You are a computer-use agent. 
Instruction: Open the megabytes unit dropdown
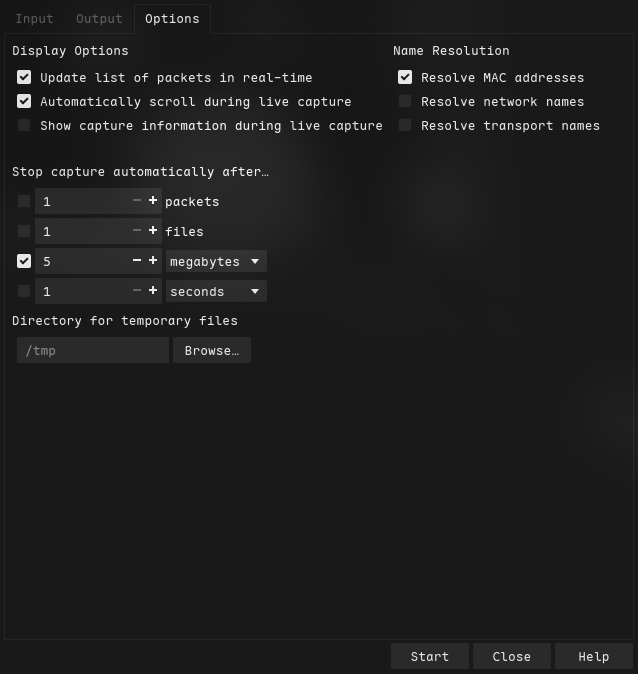coord(216,261)
